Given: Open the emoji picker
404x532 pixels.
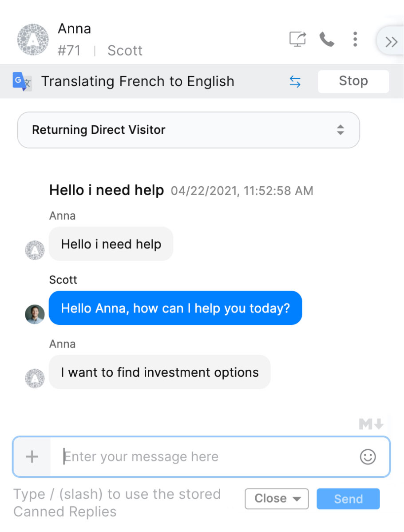Looking at the screenshot, I should point(368,456).
